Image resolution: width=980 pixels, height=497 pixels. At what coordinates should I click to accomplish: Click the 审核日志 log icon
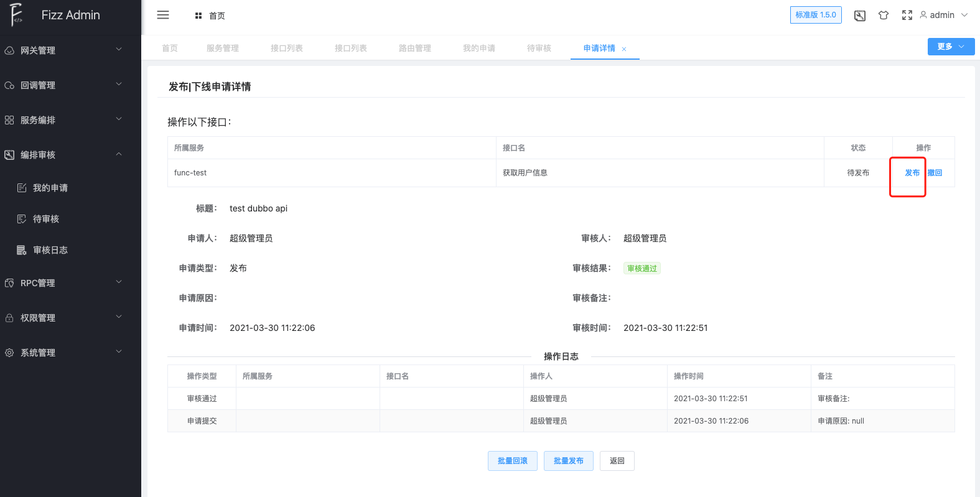[22, 250]
